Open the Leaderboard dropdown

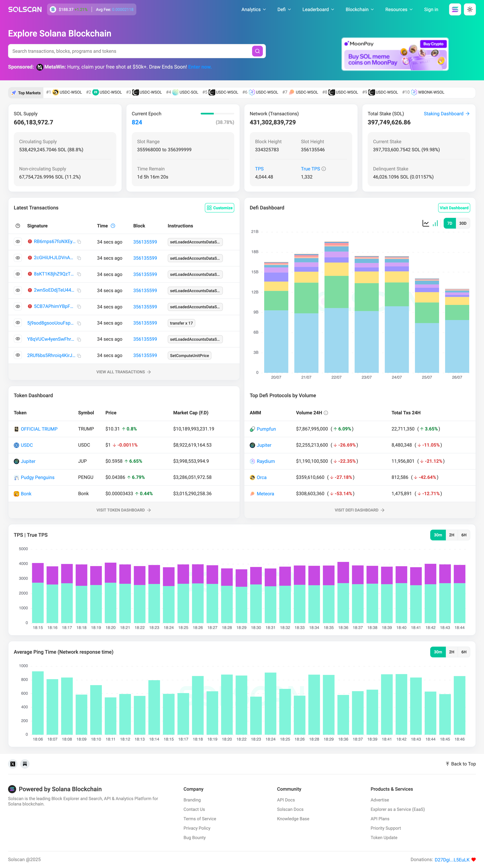click(318, 9)
